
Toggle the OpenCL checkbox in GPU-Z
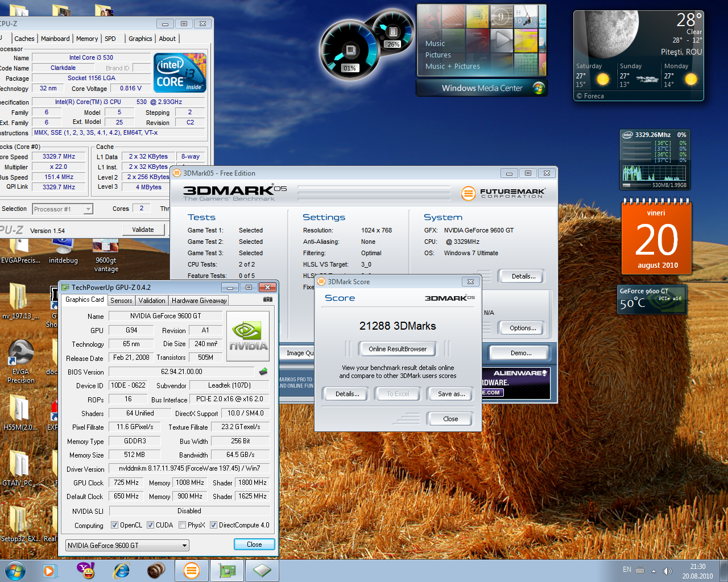click(x=114, y=525)
